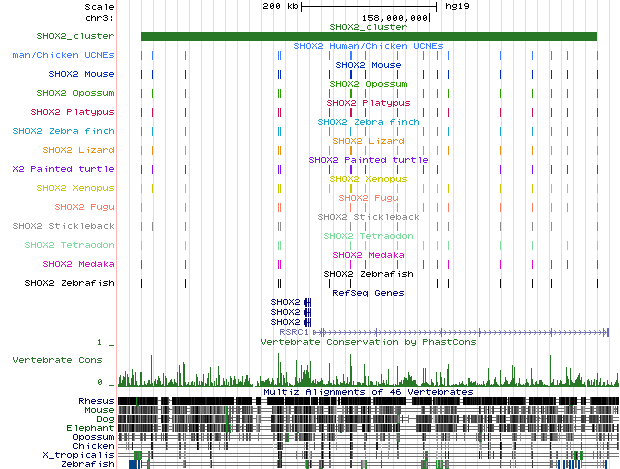Click the green SHOX2_cluster bar
The image size is (620, 469).
pyautogui.click(x=368, y=37)
